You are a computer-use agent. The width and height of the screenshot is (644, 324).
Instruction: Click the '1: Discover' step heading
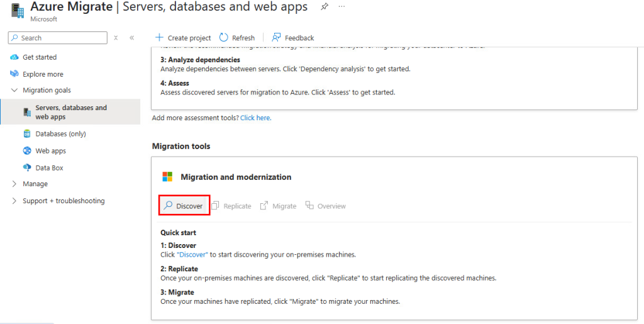pos(178,245)
